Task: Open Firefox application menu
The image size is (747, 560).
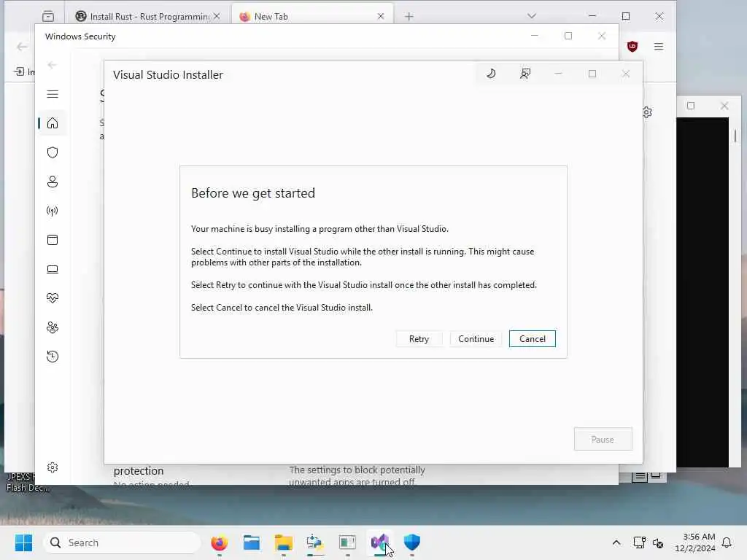Action: [659, 46]
